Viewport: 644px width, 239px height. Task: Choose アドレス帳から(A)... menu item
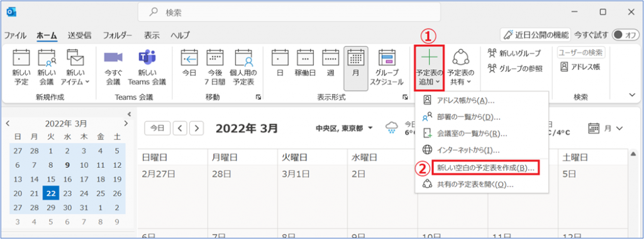point(482,101)
